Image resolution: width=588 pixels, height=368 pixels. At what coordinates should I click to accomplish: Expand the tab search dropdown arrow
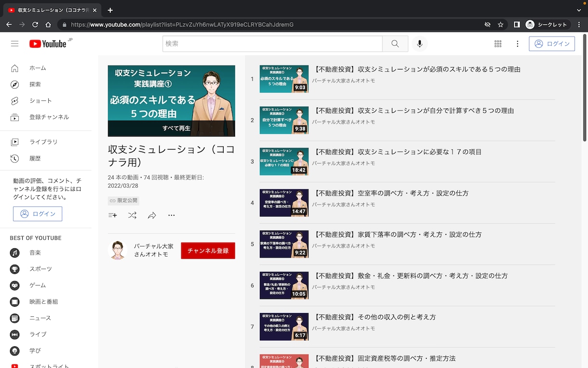coord(579,10)
